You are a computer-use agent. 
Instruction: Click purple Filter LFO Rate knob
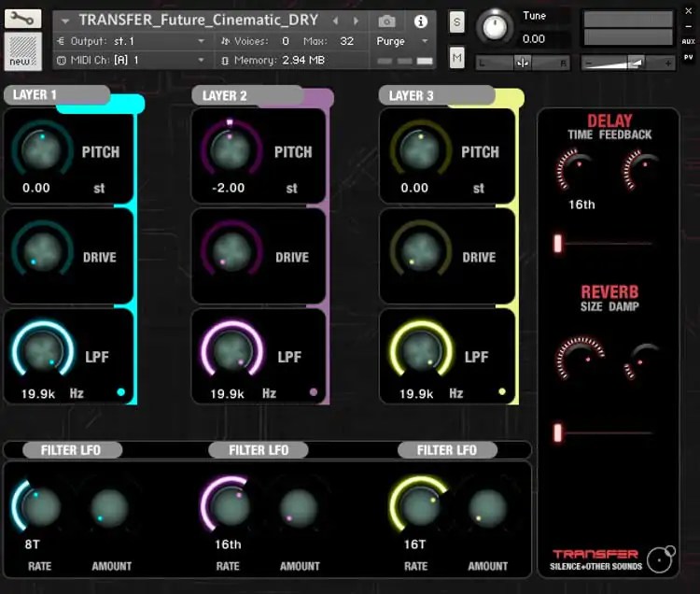pos(231,507)
